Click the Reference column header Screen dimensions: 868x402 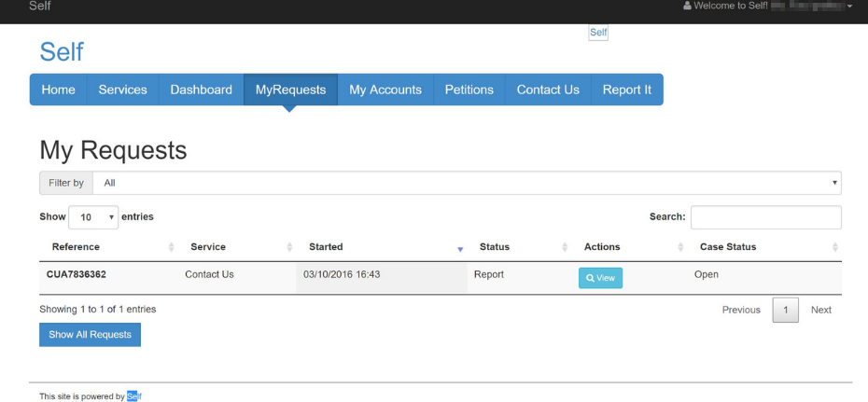108,247
